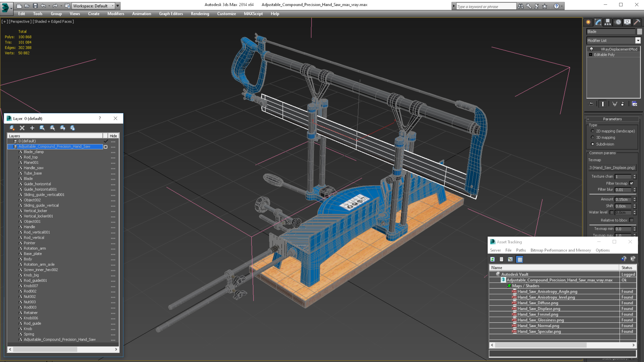The height and width of the screenshot is (362, 644).
Task: Select 3D mapping radio button
Action: click(x=592, y=137)
